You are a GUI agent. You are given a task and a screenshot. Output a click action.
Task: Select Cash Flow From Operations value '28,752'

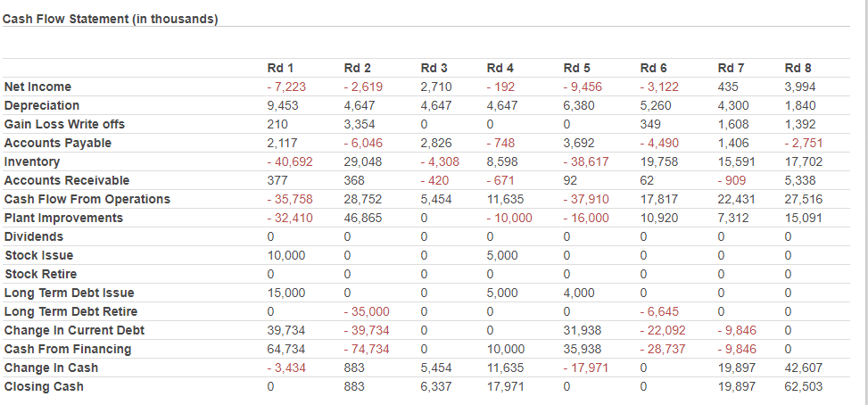pos(362,199)
